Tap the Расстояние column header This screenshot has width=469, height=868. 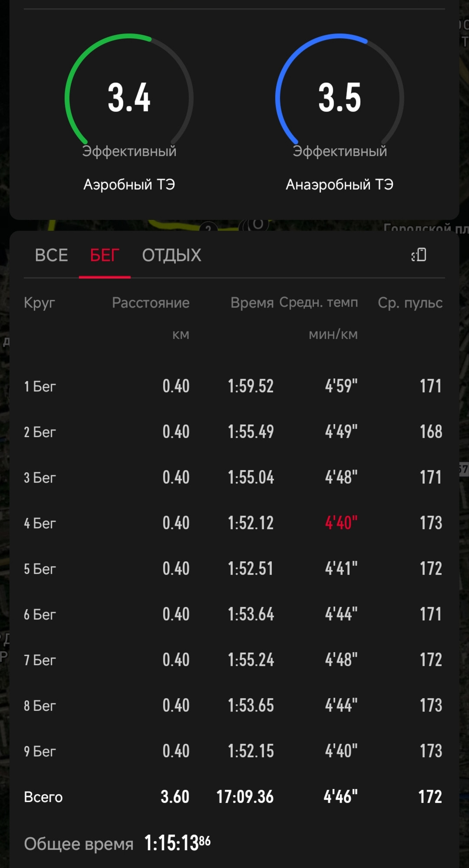tap(151, 302)
